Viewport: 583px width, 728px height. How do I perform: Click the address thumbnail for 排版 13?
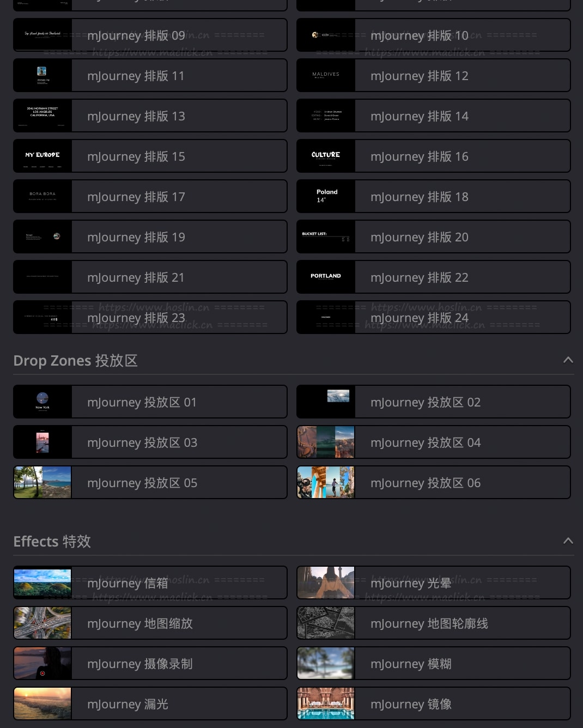point(42,116)
